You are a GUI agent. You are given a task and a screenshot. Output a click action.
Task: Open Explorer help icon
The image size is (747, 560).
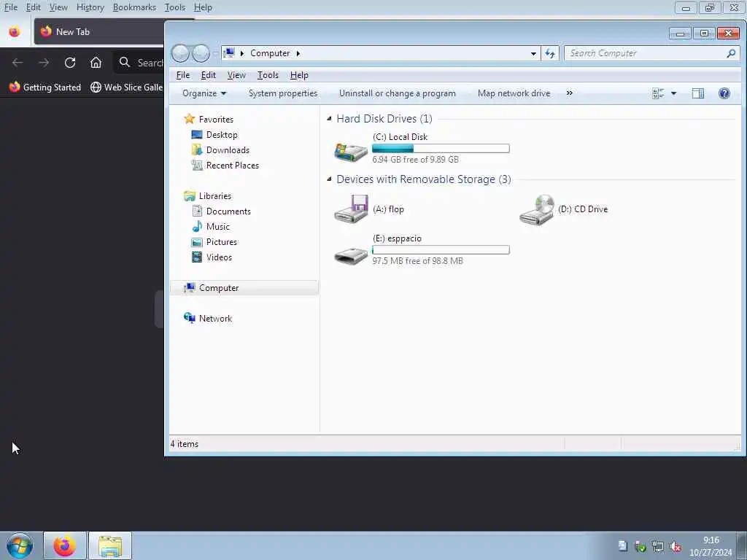[724, 93]
